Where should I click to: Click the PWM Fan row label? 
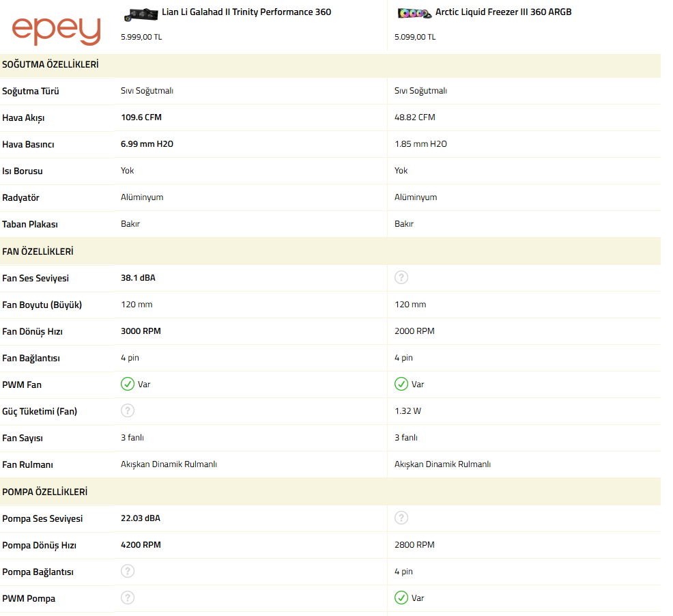pyautogui.click(x=22, y=385)
